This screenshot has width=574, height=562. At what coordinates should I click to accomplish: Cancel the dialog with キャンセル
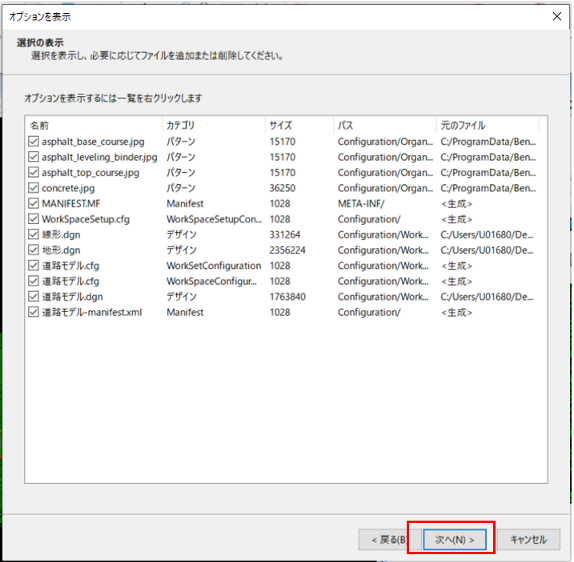click(528, 539)
